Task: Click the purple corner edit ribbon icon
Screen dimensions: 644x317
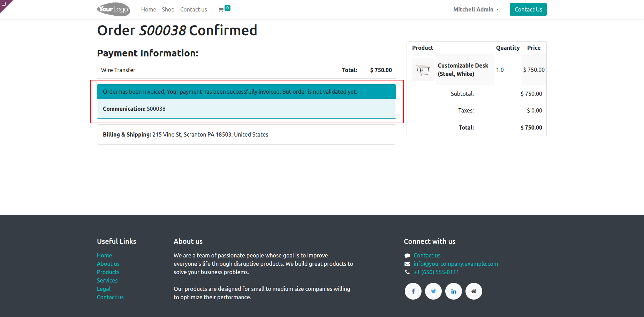Action: pyautogui.click(x=4, y=4)
